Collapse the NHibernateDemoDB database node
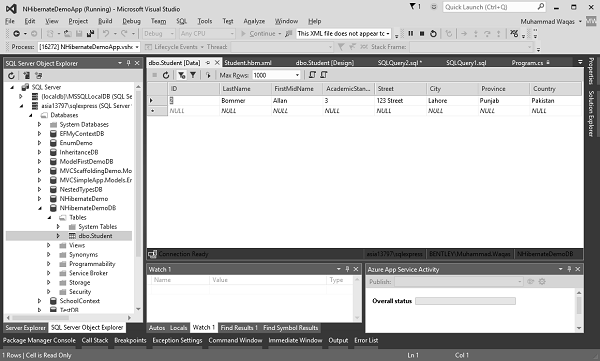600x361 pixels. click(x=40, y=208)
